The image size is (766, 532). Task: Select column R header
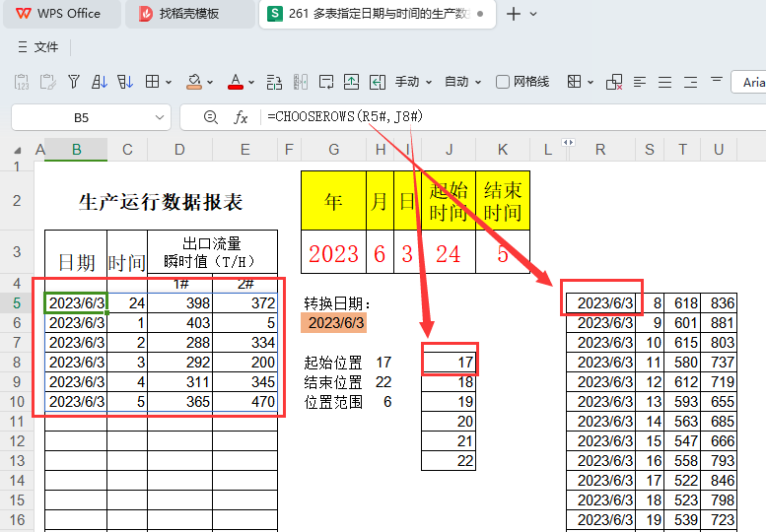click(x=601, y=150)
